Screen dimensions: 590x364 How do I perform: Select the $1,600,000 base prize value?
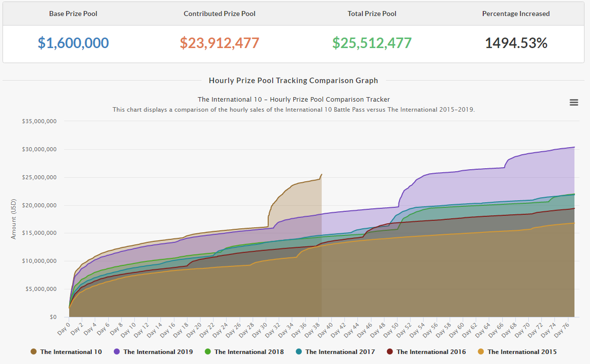[73, 43]
